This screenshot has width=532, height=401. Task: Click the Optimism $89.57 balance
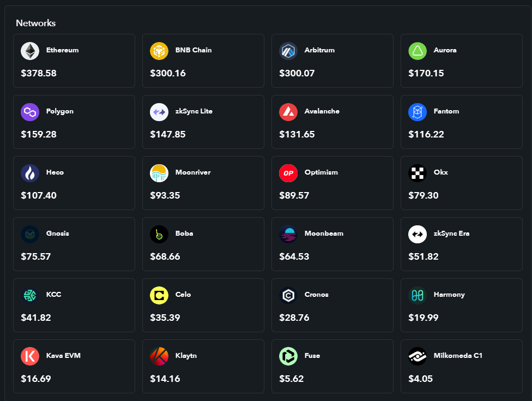coord(294,195)
